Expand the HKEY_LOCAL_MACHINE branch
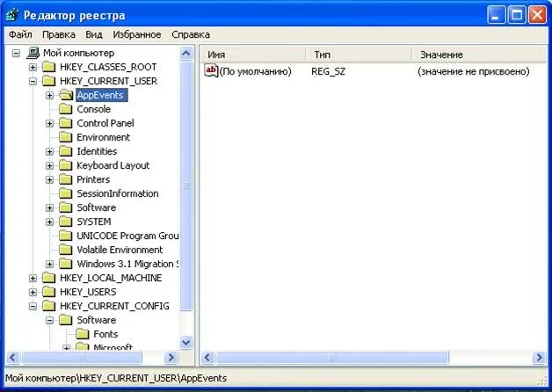This screenshot has height=392, width=552. point(33,278)
